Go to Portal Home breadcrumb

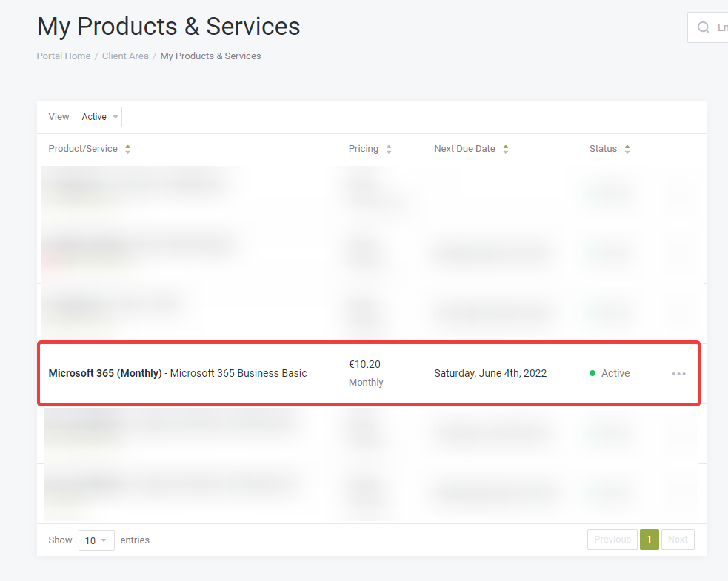64,56
